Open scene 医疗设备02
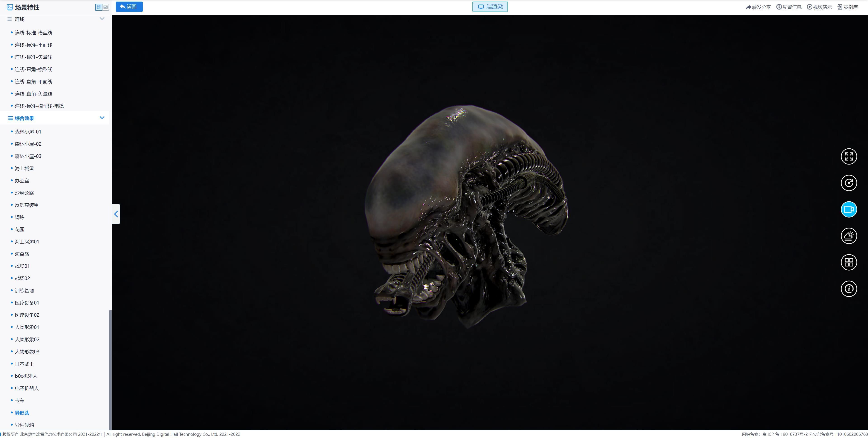 pos(27,315)
